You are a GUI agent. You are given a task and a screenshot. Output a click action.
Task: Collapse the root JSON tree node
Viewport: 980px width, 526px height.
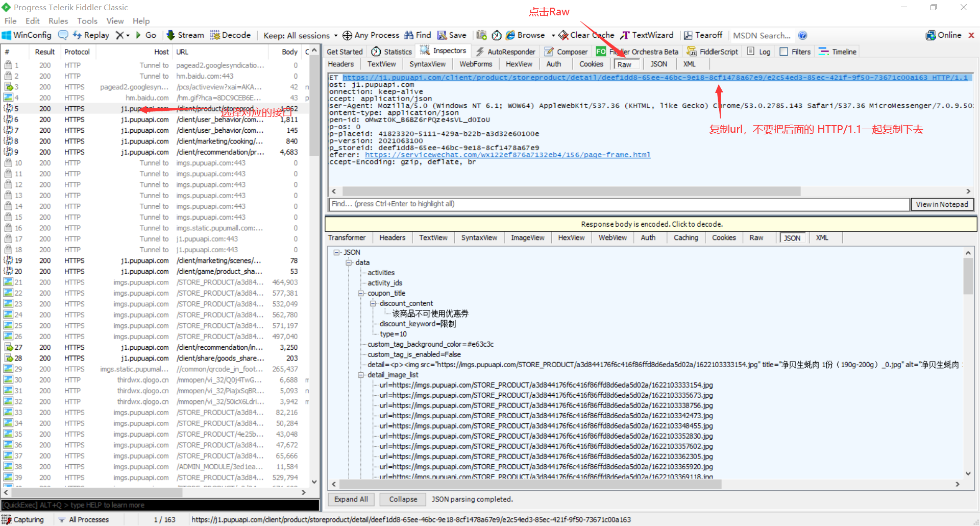337,252
